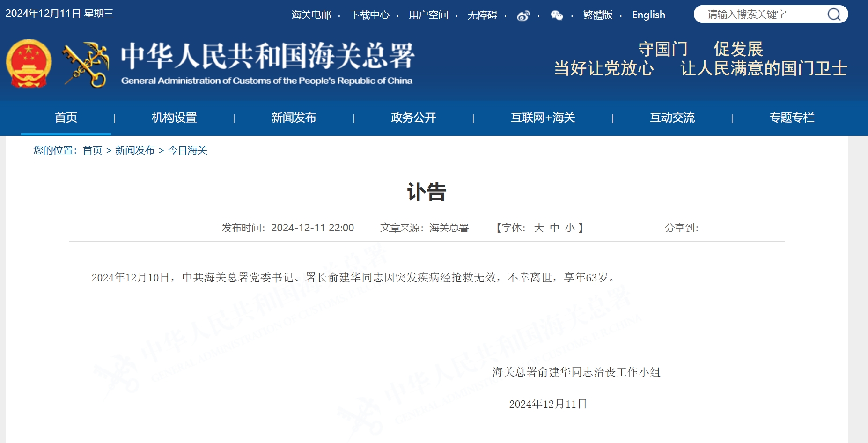Viewport: 868px width, 443px height.
Task: Switch to the English version
Action: pos(648,15)
